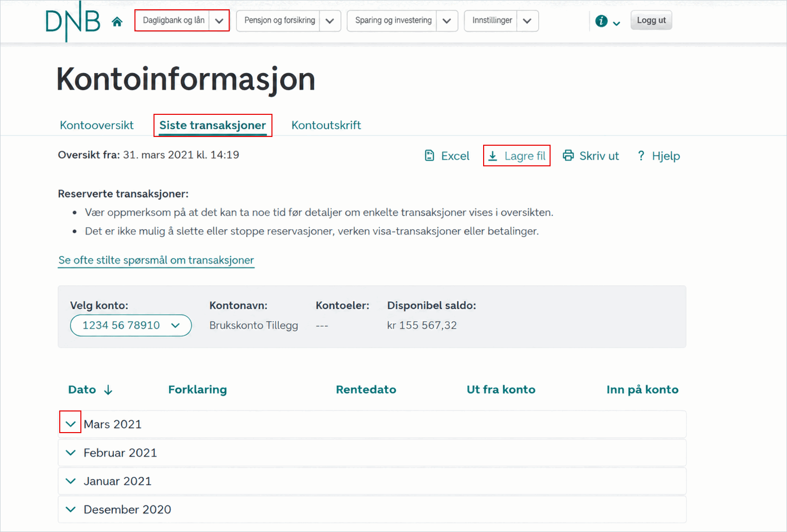Open the Dagligbank og lån dropdown arrow
Image resolution: width=787 pixels, height=532 pixels.
(219, 21)
